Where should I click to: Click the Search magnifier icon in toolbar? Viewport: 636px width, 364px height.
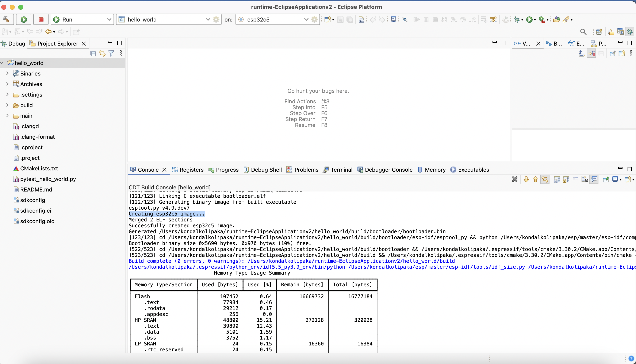pos(583,32)
